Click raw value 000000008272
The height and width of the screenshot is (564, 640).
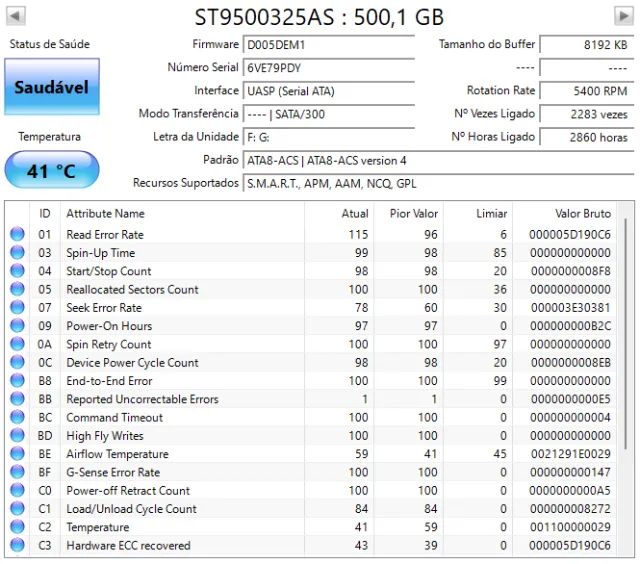pos(570,509)
